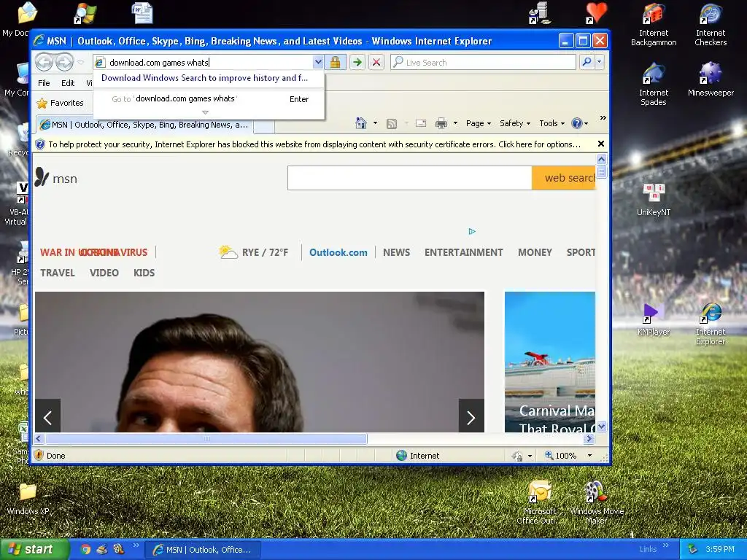The height and width of the screenshot is (560, 747).
Task: Open the recent pages dropdown arrow
Action: click(x=80, y=63)
